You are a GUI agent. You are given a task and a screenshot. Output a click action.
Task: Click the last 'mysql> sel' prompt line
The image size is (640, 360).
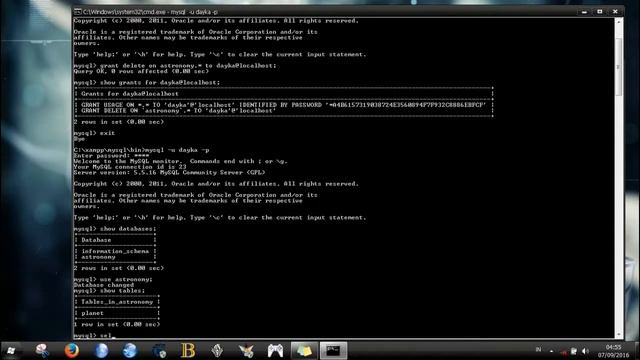click(x=94, y=336)
